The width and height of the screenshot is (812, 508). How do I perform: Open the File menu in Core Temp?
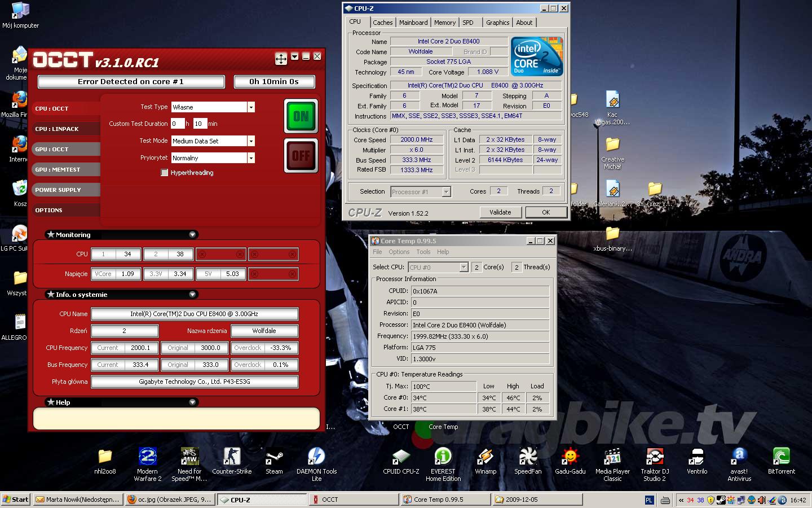click(x=377, y=252)
